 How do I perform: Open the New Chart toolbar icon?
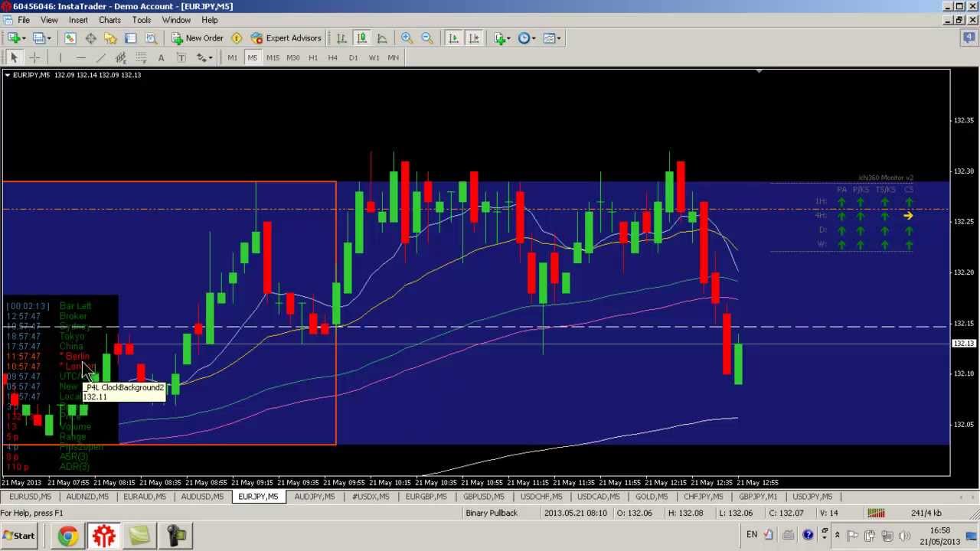coord(14,37)
